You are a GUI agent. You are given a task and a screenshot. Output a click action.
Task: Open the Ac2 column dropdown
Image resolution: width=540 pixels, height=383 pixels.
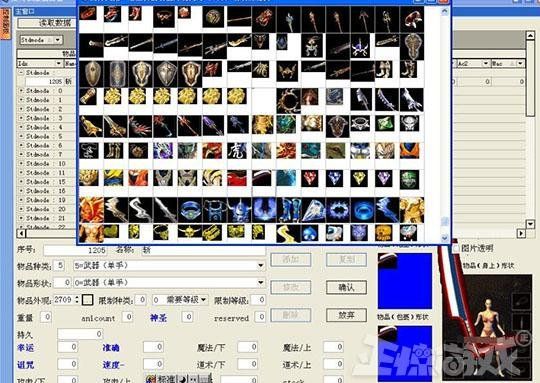(486, 63)
